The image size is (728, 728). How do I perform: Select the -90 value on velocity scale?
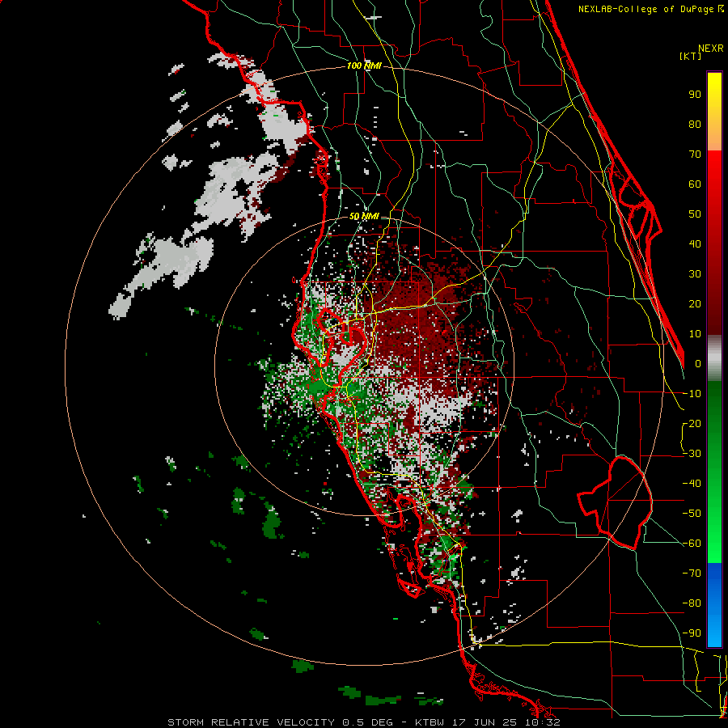coord(692,633)
